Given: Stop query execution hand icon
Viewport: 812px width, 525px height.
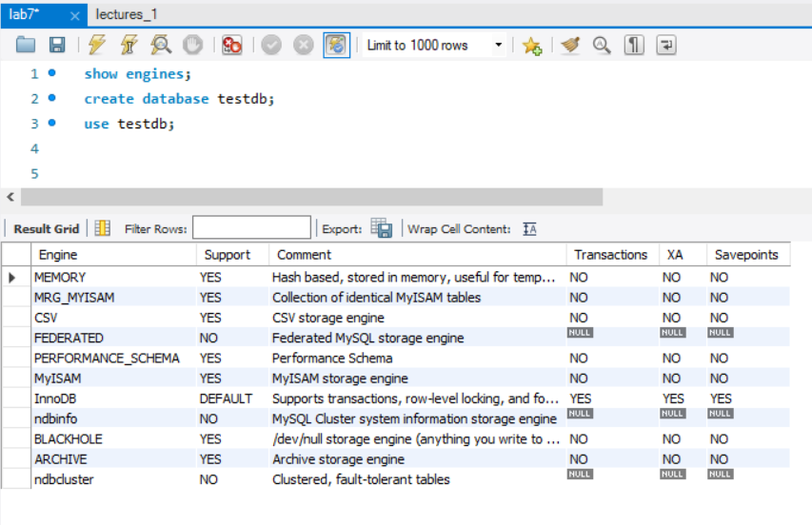Looking at the screenshot, I should pos(192,45).
